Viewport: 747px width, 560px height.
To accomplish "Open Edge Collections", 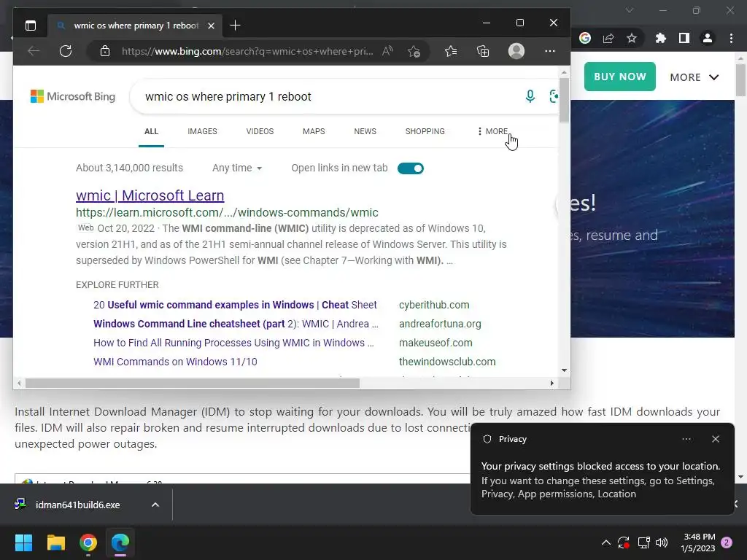I will point(483,51).
